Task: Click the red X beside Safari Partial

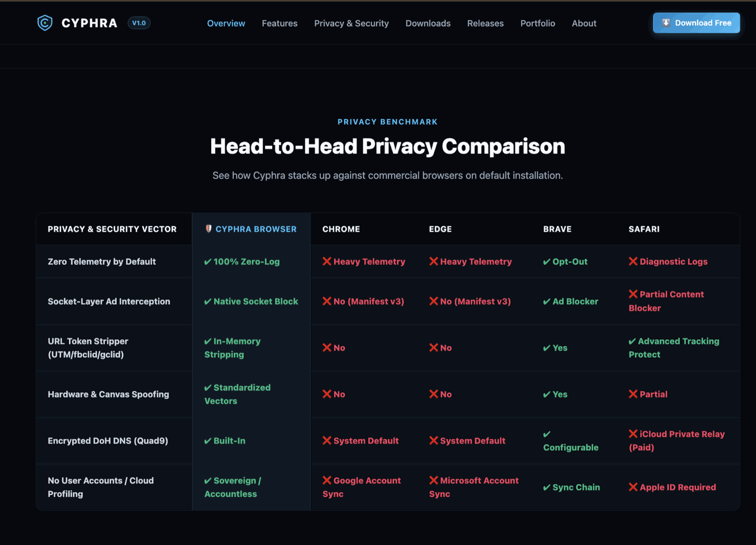Action: point(633,394)
